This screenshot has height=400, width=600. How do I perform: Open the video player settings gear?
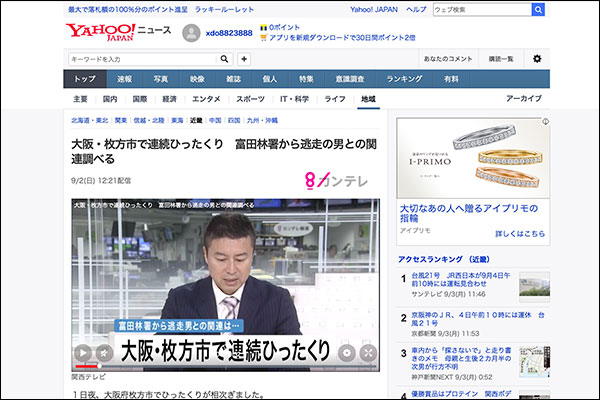click(x=346, y=352)
